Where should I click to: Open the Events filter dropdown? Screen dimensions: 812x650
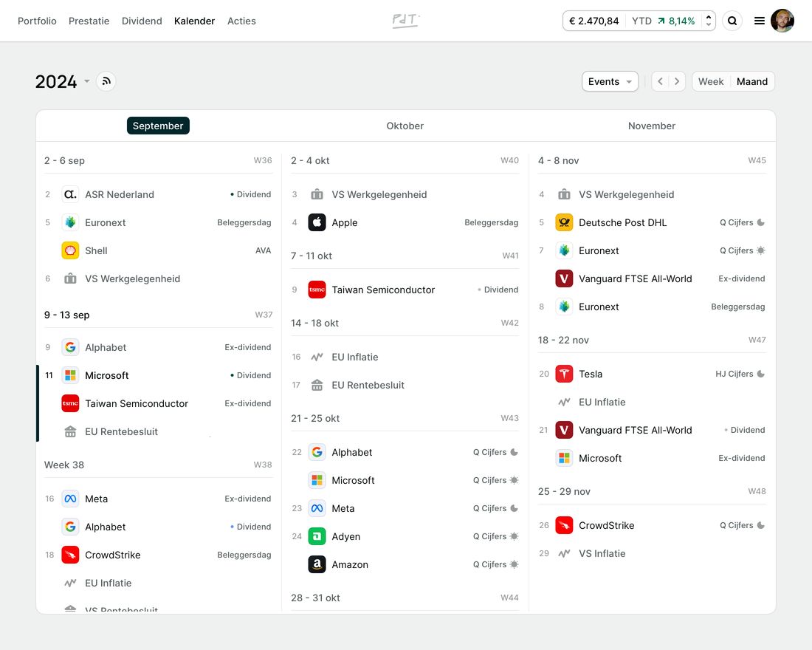coord(610,81)
